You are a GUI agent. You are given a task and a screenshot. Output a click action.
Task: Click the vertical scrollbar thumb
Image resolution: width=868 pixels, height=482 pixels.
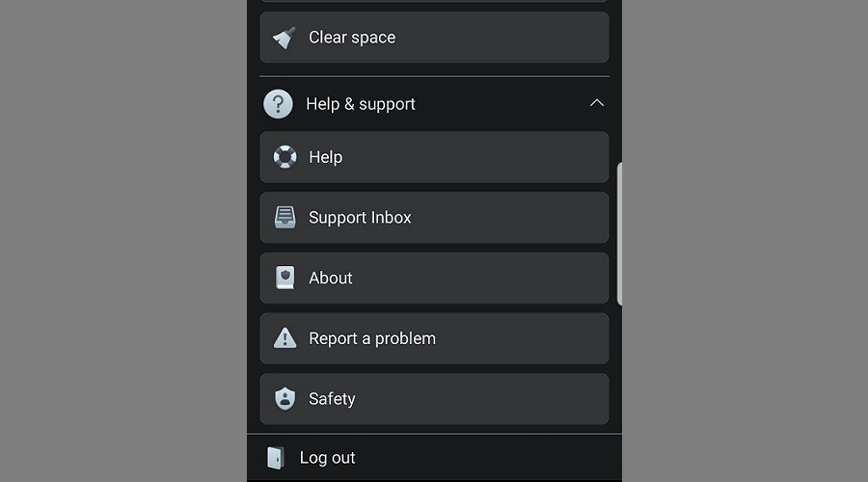pyautogui.click(x=619, y=233)
